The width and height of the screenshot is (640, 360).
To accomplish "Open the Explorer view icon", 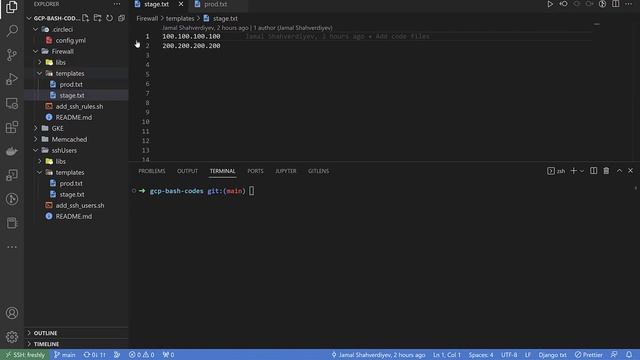I will coord(12,7).
